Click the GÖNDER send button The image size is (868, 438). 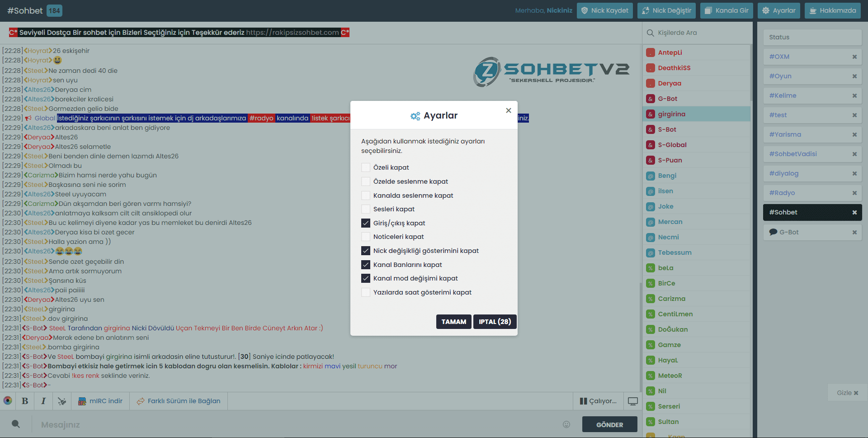pyautogui.click(x=609, y=424)
